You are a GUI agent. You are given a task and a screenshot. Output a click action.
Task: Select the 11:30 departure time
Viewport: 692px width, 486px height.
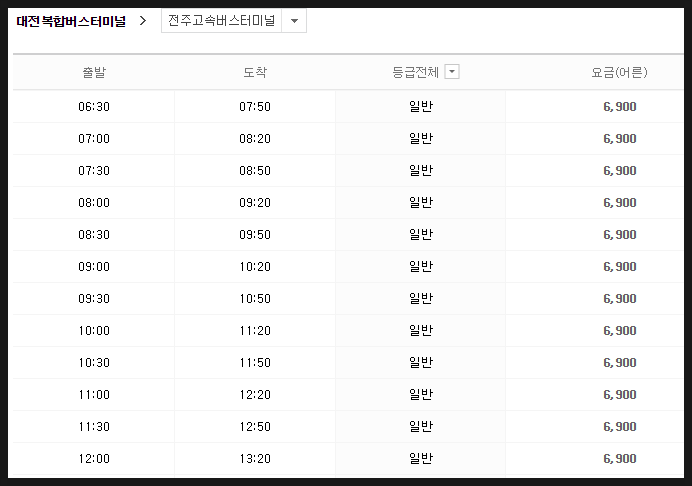pos(94,426)
